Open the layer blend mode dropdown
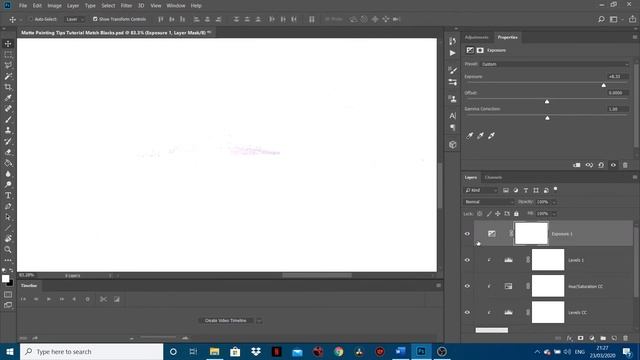This screenshot has height=360, width=640. (x=489, y=202)
